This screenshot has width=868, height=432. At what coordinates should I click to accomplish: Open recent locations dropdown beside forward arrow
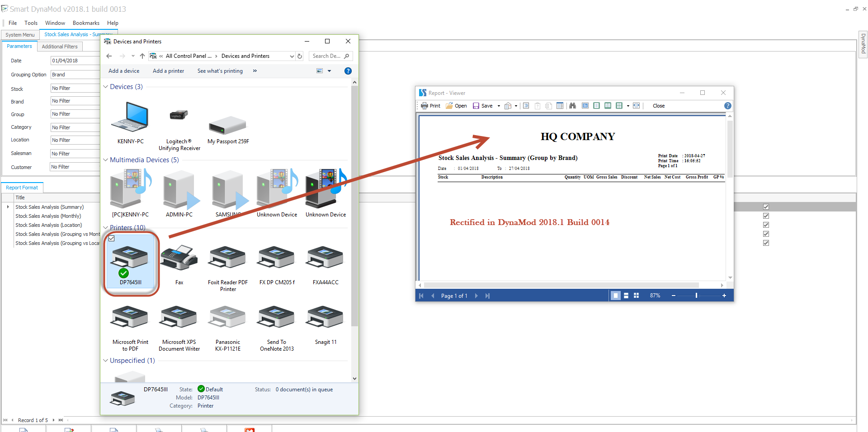[133, 56]
